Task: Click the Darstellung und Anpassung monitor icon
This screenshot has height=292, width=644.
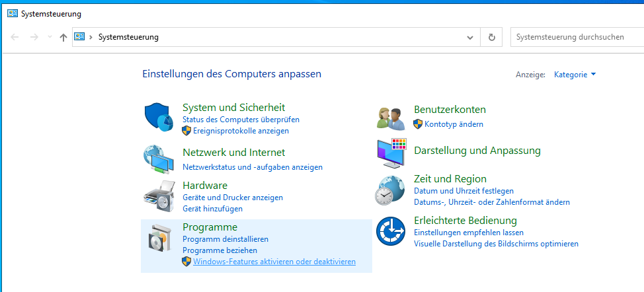Action: click(391, 153)
